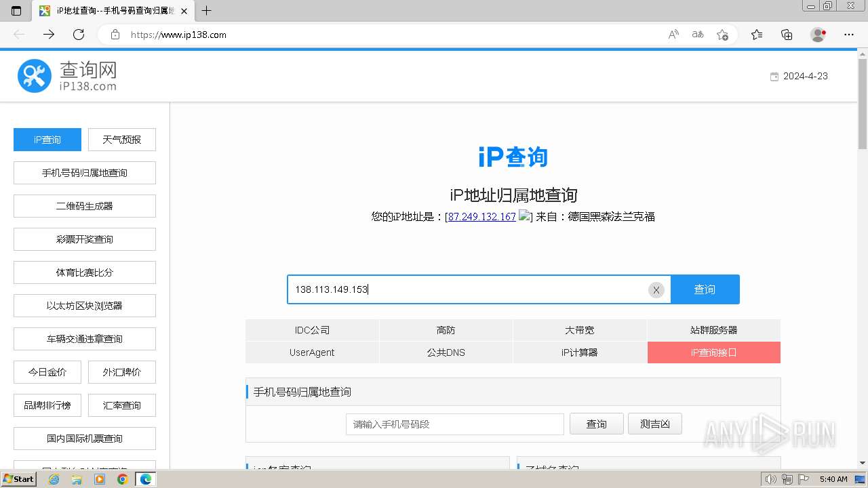Open 体育比赛比分 sidebar link
Image resolution: width=868 pixels, height=488 pixels.
click(85, 272)
